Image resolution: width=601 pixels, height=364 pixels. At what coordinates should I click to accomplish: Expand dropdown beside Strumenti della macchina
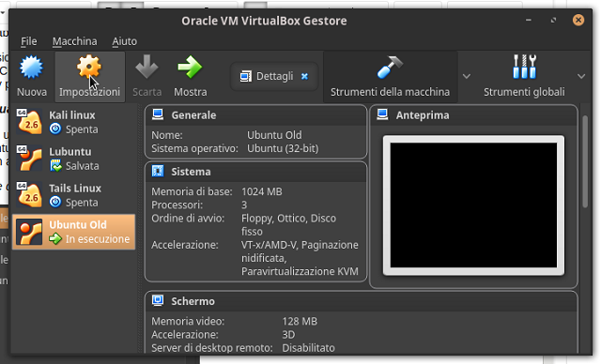click(x=467, y=76)
